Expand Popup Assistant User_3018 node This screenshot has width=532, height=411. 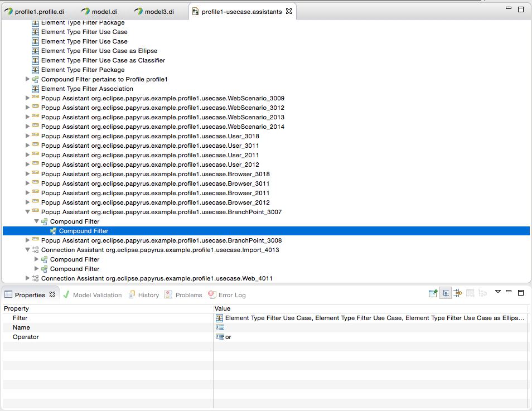coord(27,136)
